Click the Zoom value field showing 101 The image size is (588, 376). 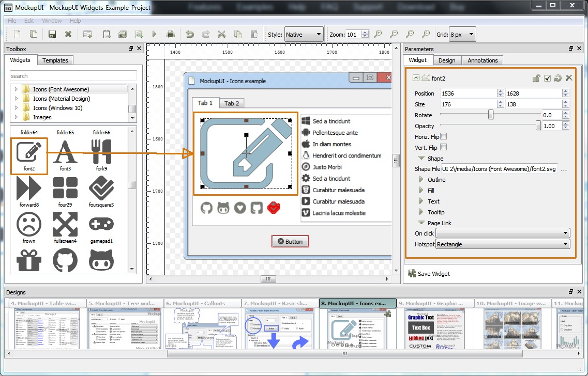tap(353, 35)
